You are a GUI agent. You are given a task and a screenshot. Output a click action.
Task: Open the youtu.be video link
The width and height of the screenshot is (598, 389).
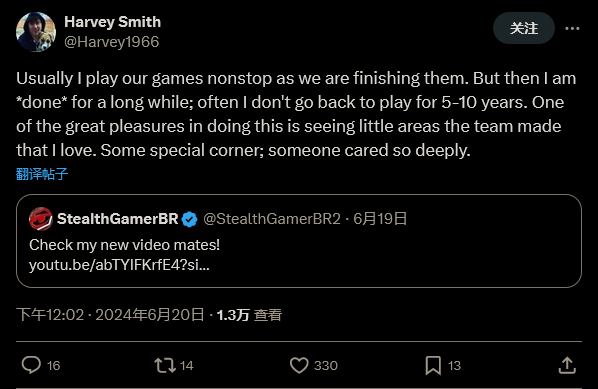pyautogui.click(x=119, y=265)
